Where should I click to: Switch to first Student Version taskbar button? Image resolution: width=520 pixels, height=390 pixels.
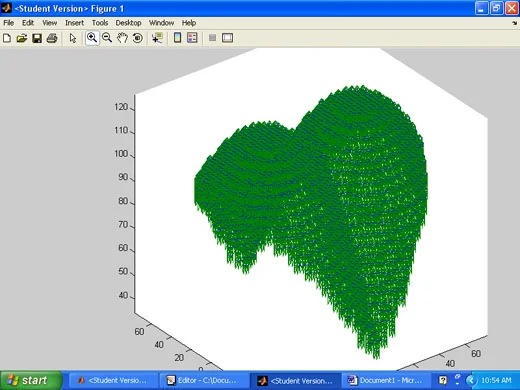[x=112, y=380]
